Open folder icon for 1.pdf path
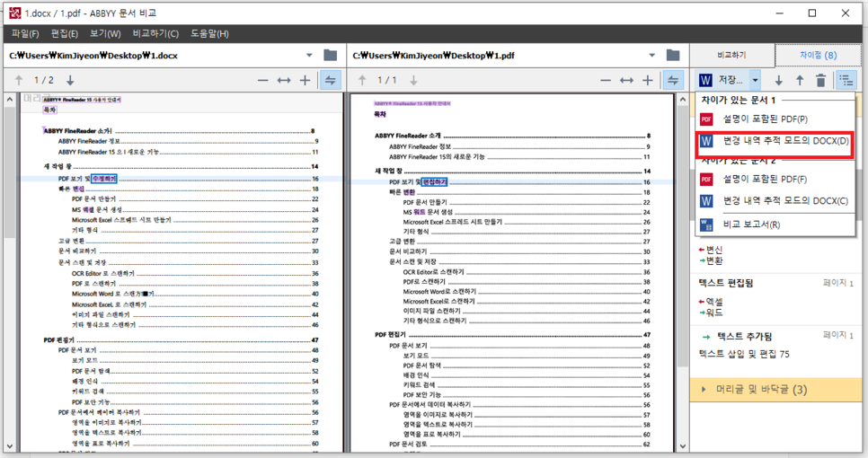The image size is (868, 458). 673,56
